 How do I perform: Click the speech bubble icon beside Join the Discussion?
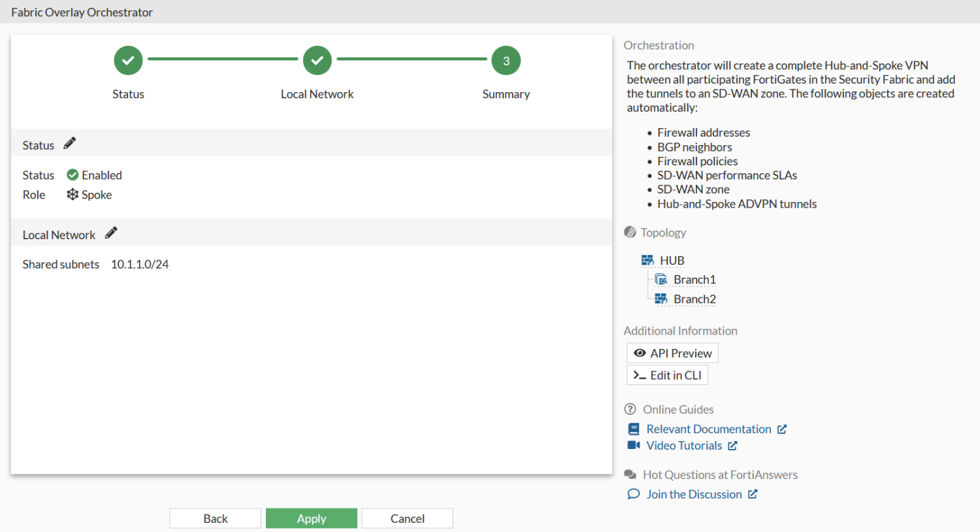point(634,494)
